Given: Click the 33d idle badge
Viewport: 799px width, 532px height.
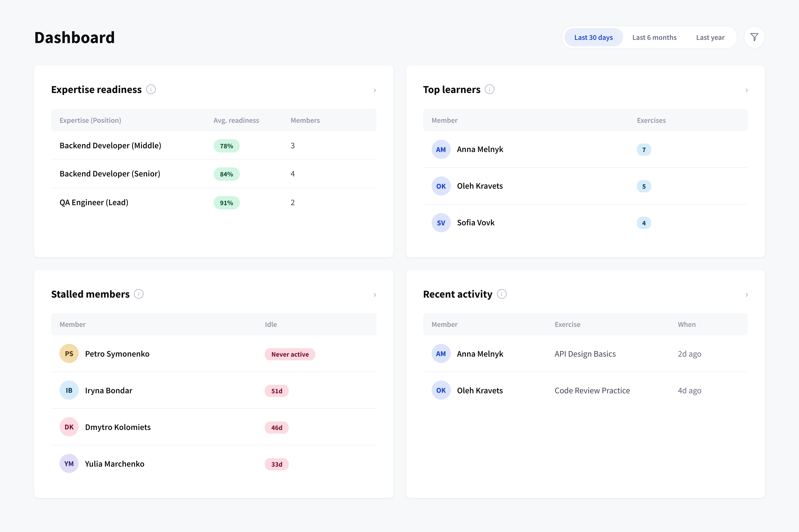Looking at the screenshot, I should [x=277, y=464].
